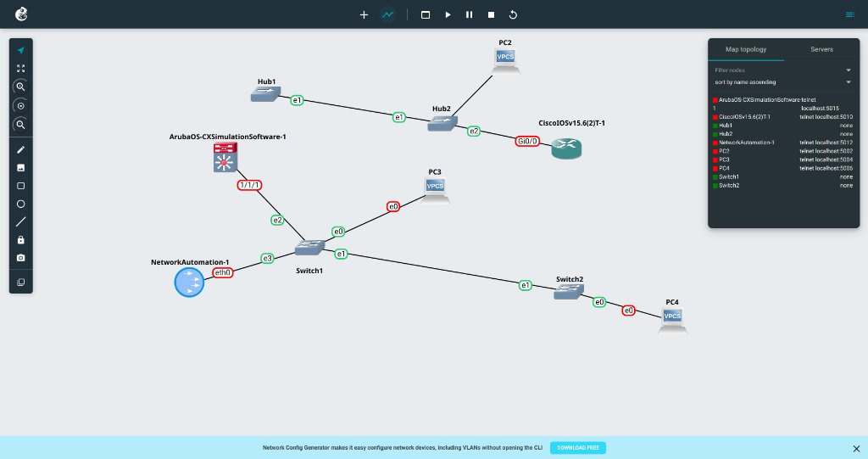Click the eth0 interface label
Image resolution: width=868 pixels, height=459 pixels.
pyautogui.click(x=223, y=272)
